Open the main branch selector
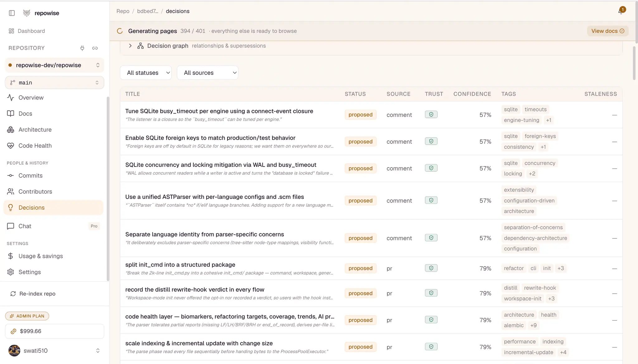Screen dimensions: 638x364 (55, 82)
